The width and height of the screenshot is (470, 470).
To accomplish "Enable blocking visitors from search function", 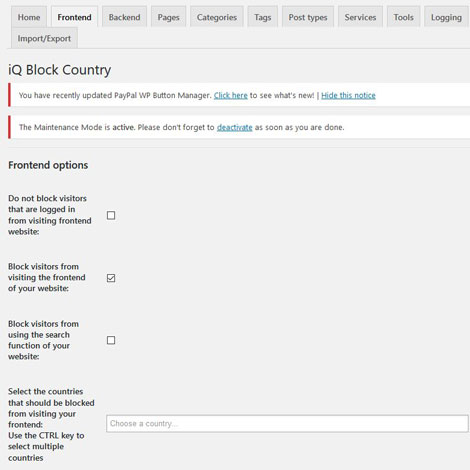I will pos(111,340).
